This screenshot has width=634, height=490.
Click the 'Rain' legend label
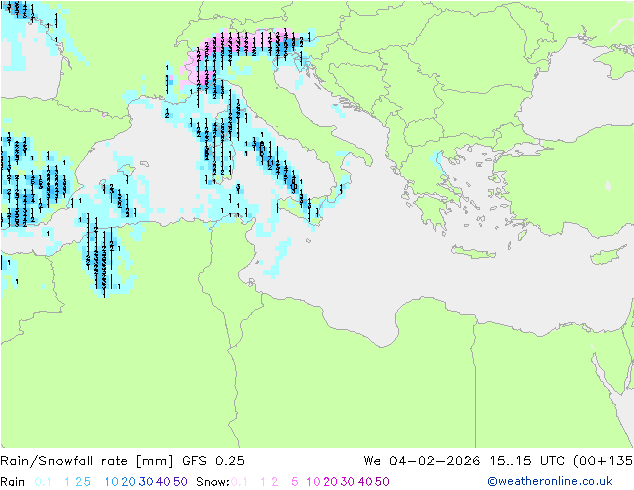click(x=13, y=482)
